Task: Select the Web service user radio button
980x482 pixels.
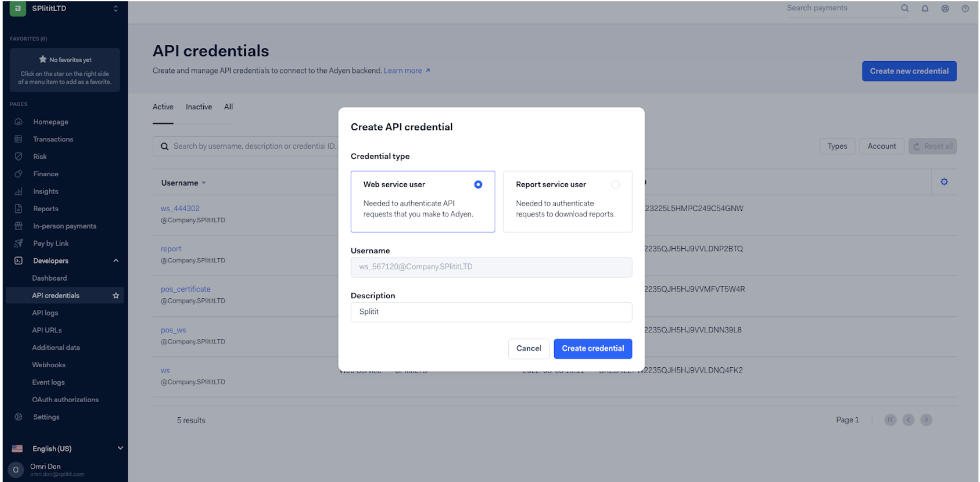Action: (x=478, y=185)
